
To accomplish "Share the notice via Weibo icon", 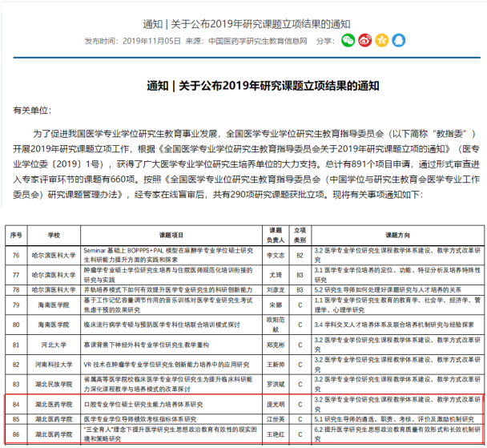I will click(364, 41).
